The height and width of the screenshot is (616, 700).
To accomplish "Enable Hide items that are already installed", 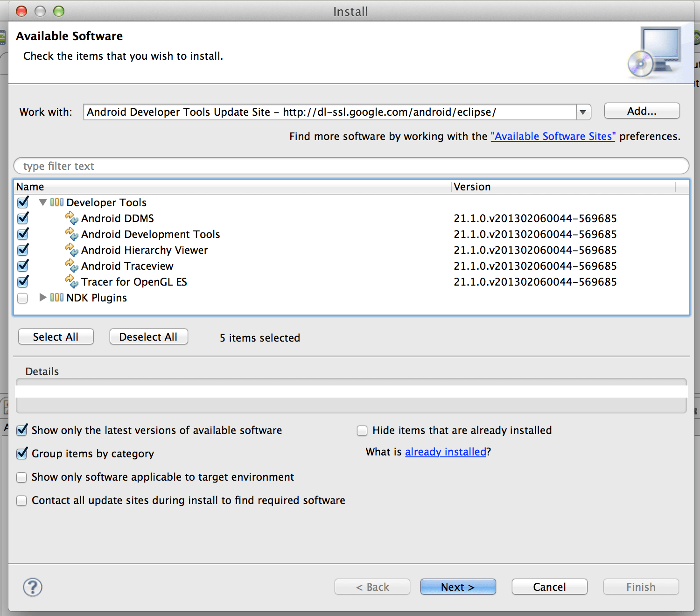I will 362,430.
